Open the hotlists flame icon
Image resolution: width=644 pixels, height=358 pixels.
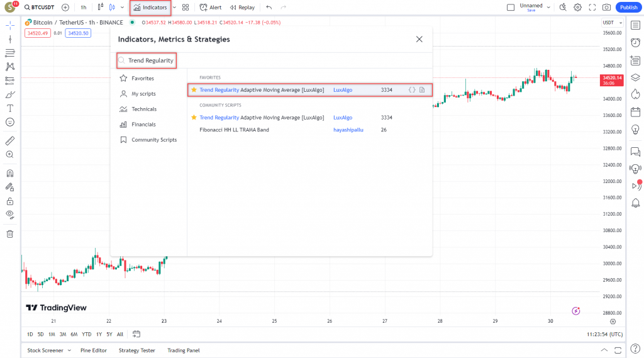pyautogui.click(x=635, y=94)
